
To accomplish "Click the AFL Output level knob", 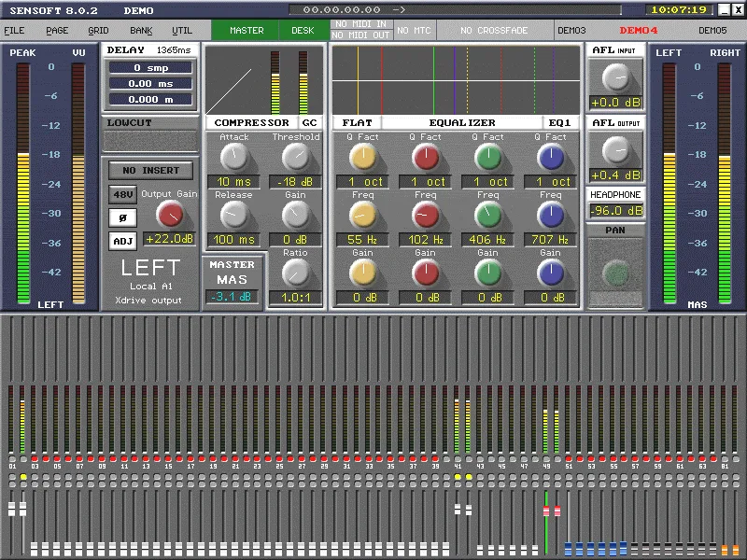I will [616, 150].
